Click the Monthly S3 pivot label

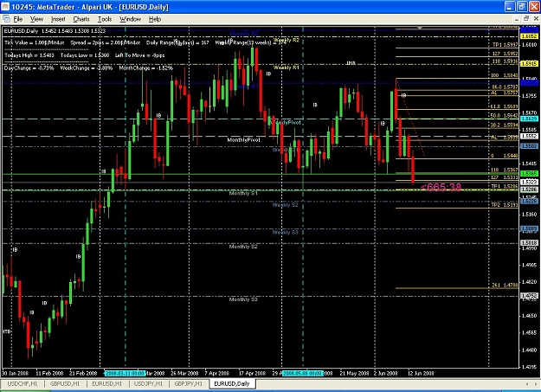243,299
